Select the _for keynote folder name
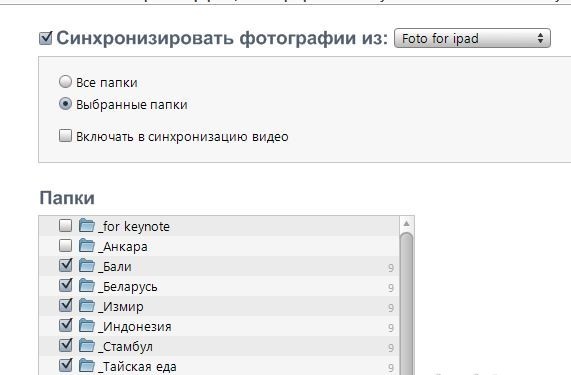This screenshot has height=375, width=571. coord(134,227)
